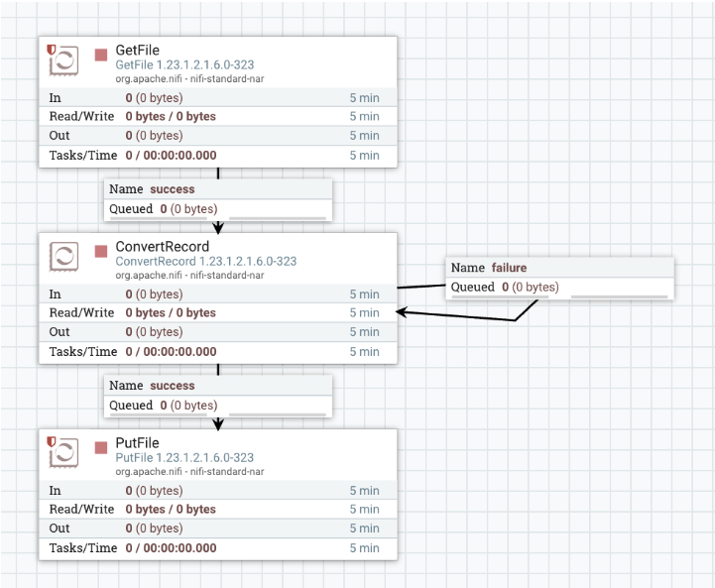This screenshot has width=715, height=588.
Task: Click the restricted shield badge on GetFile icon
Action: click(x=52, y=47)
